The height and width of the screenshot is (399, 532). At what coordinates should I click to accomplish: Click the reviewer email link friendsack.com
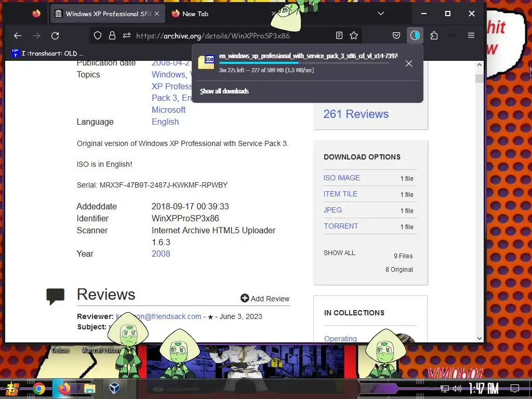tap(158, 316)
